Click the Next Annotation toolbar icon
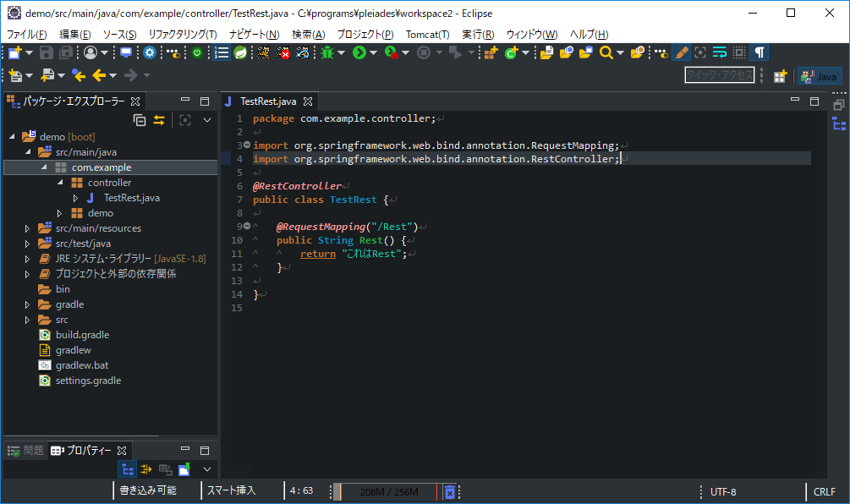 tap(15, 75)
